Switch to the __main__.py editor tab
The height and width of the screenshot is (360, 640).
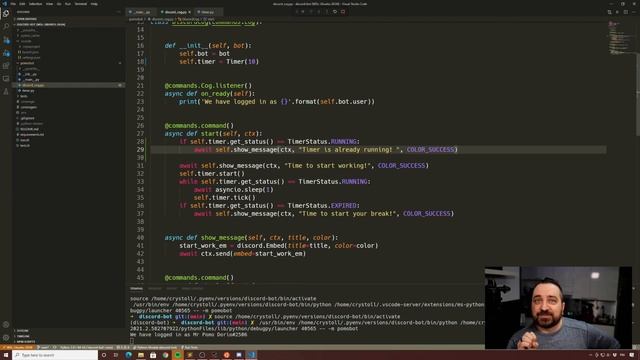[x=141, y=12]
